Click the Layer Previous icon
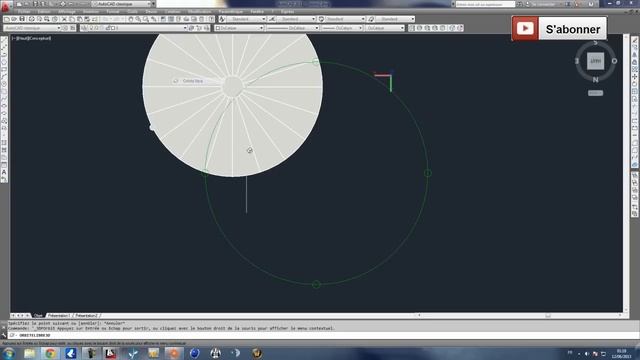The image size is (640, 360). [199, 28]
